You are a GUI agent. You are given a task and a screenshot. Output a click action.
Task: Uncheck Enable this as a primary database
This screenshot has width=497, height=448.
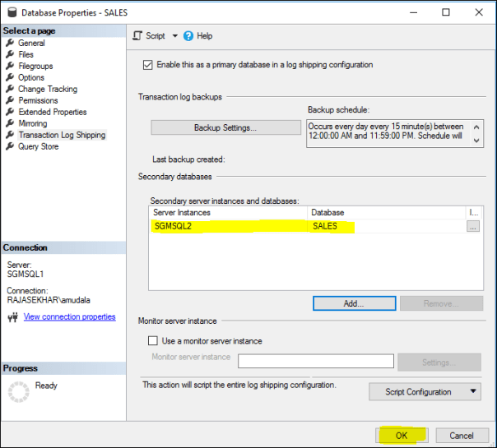[x=148, y=65]
